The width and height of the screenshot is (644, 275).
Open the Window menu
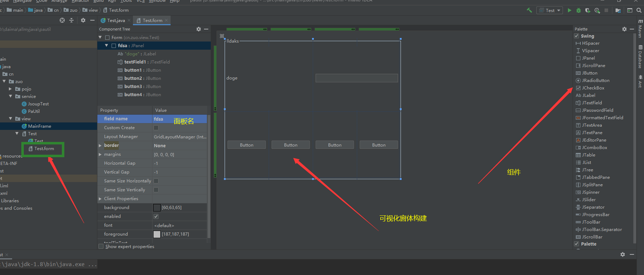[x=157, y=1]
